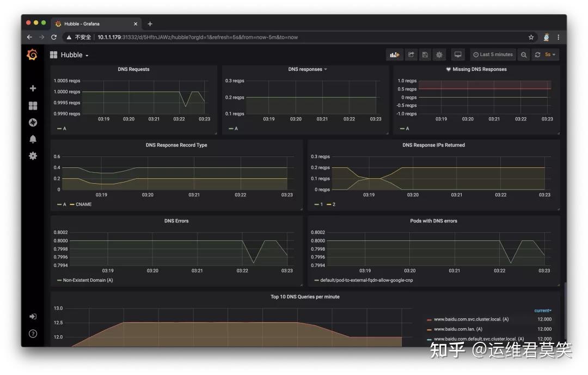The image size is (588, 375).
Task: Click the time range zoom out magnifier
Action: tap(524, 55)
